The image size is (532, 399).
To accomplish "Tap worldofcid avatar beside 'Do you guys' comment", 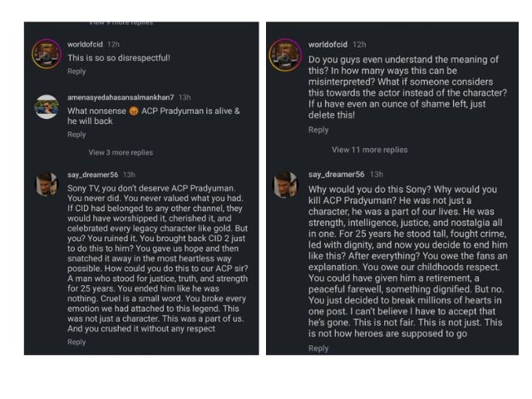I will (x=285, y=56).
